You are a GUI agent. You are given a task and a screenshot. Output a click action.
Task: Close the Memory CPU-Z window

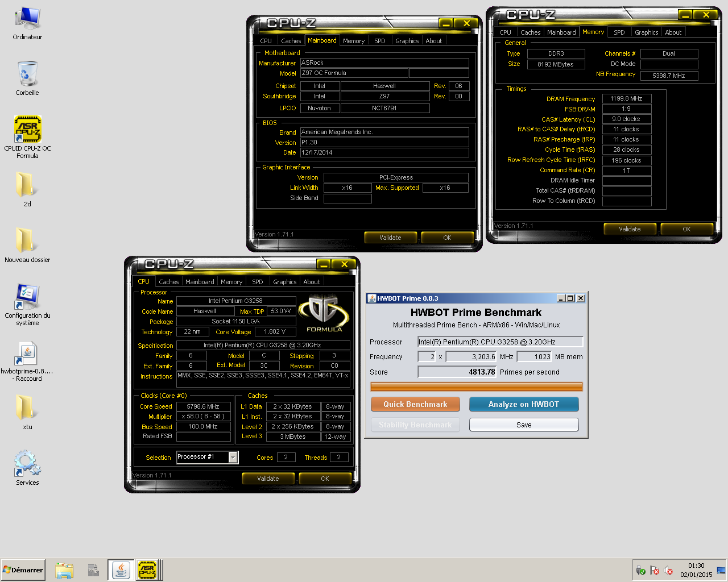(x=705, y=15)
